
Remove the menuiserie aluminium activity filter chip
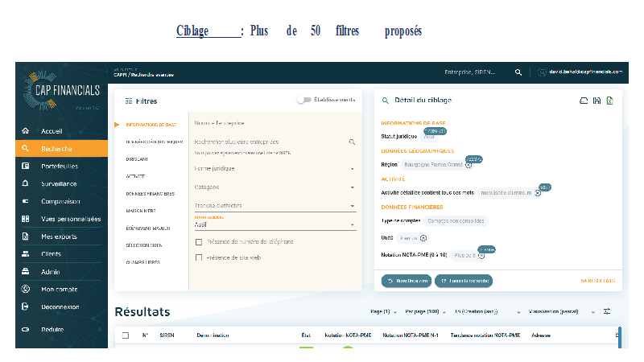(x=537, y=193)
